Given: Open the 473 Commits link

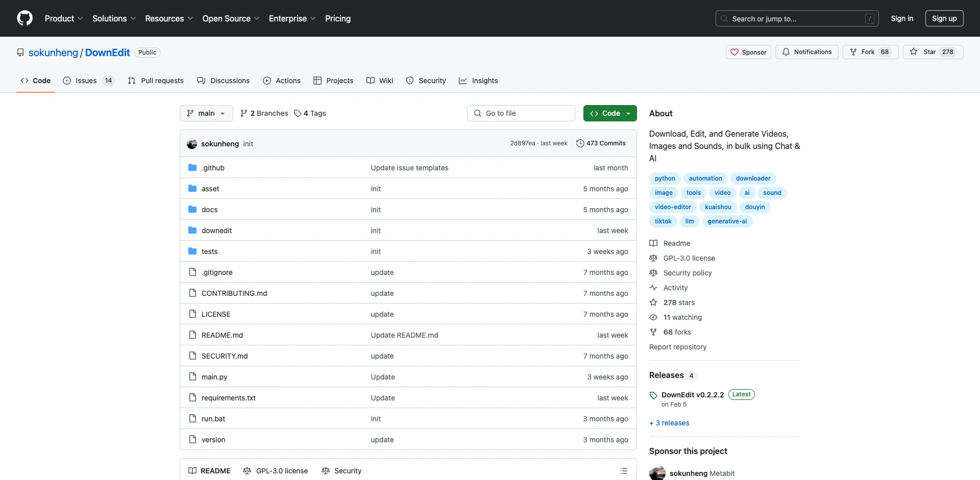Looking at the screenshot, I should pyautogui.click(x=601, y=143).
